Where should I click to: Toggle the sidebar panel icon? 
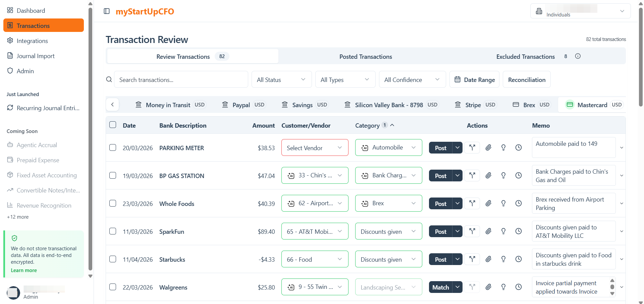pyautogui.click(x=107, y=11)
